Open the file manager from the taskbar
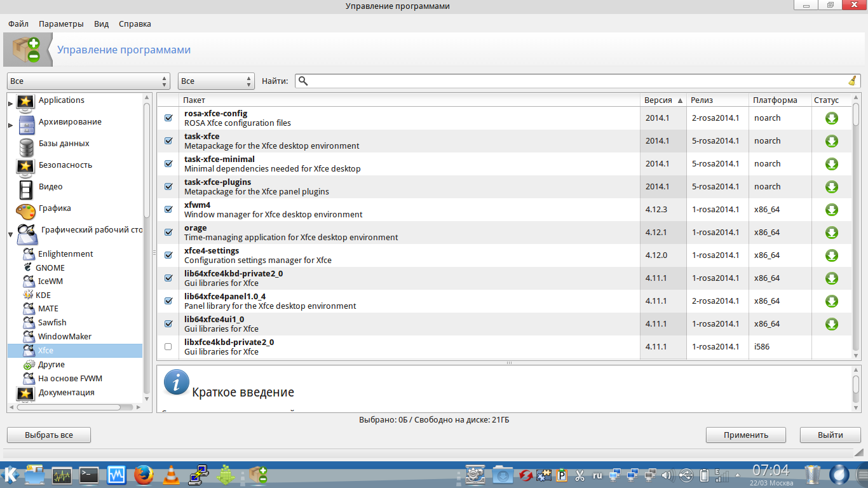 point(34,475)
